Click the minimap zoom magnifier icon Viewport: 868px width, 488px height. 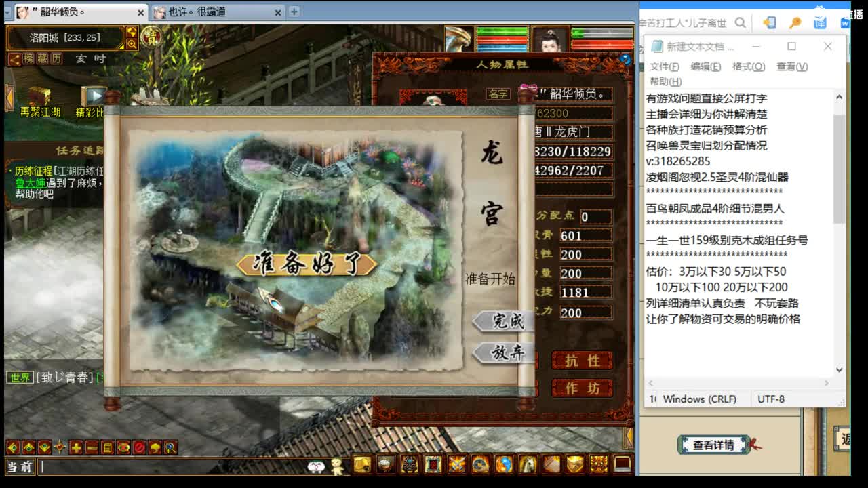click(x=132, y=43)
